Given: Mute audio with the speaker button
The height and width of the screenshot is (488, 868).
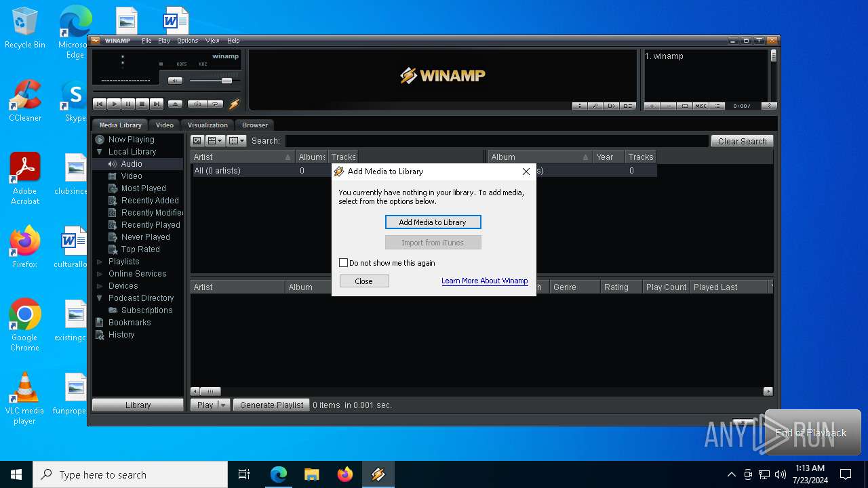Looking at the screenshot, I should [175, 81].
